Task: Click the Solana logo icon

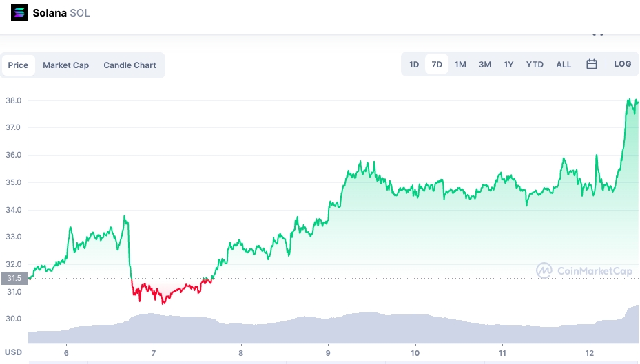Action: 19,12
